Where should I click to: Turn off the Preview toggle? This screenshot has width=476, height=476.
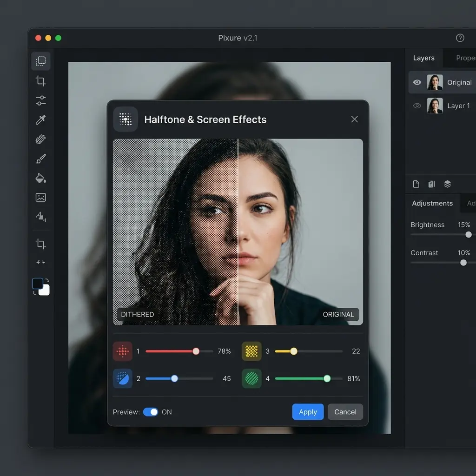click(151, 412)
